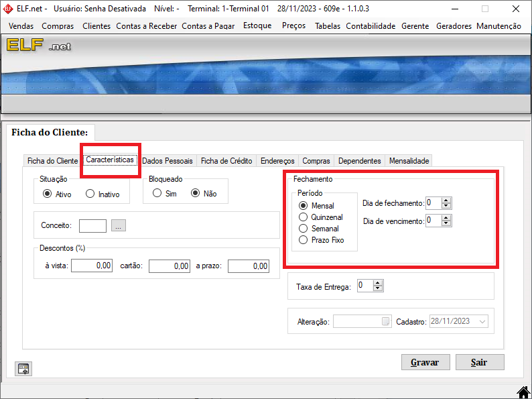This screenshot has height=399, width=532.
Task: Click the Taxa de Entrega number field
Action: (x=365, y=286)
